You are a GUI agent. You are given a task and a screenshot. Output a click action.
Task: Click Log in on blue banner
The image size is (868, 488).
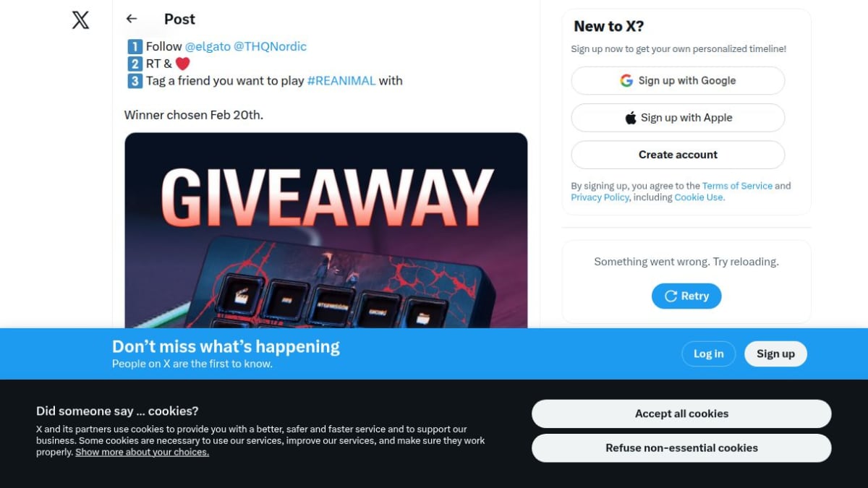point(708,354)
